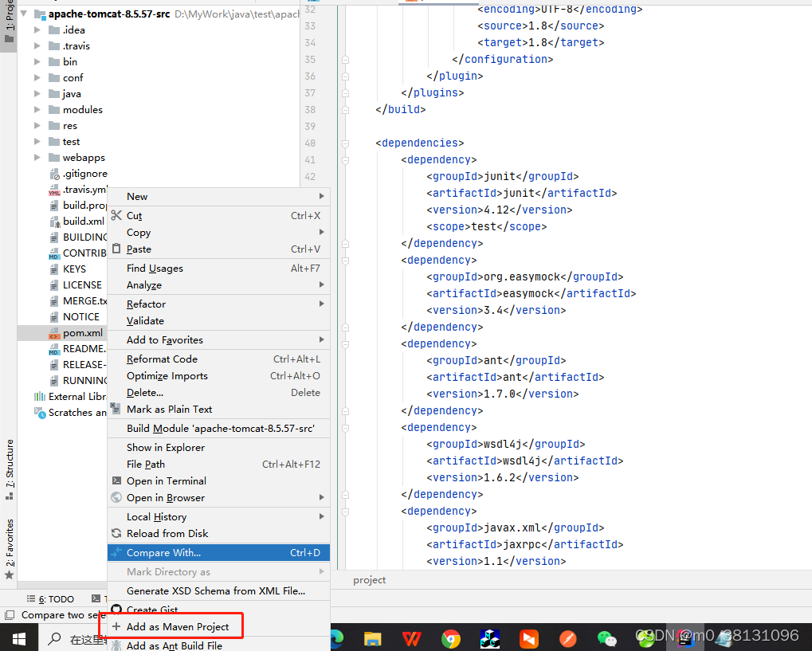Choose Optimize Imports
The image size is (812, 651).
(x=218, y=376)
